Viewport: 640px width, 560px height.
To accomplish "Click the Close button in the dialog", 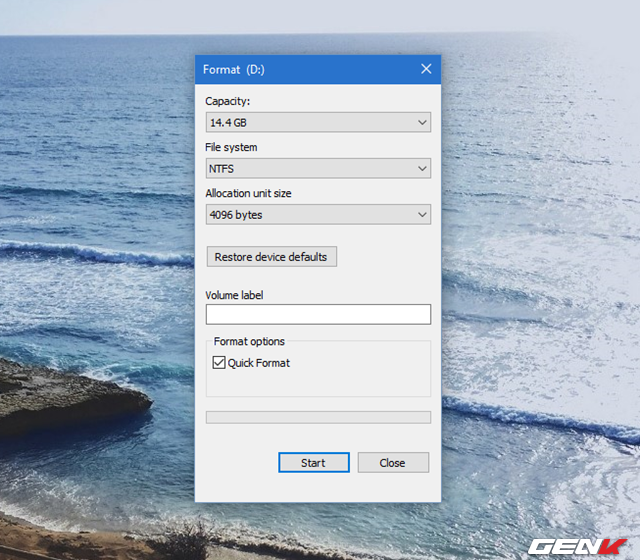I will pyautogui.click(x=393, y=462).
